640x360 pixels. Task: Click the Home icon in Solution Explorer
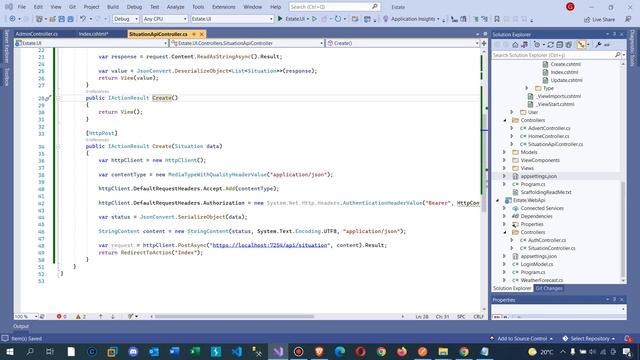tap(515, 44)
